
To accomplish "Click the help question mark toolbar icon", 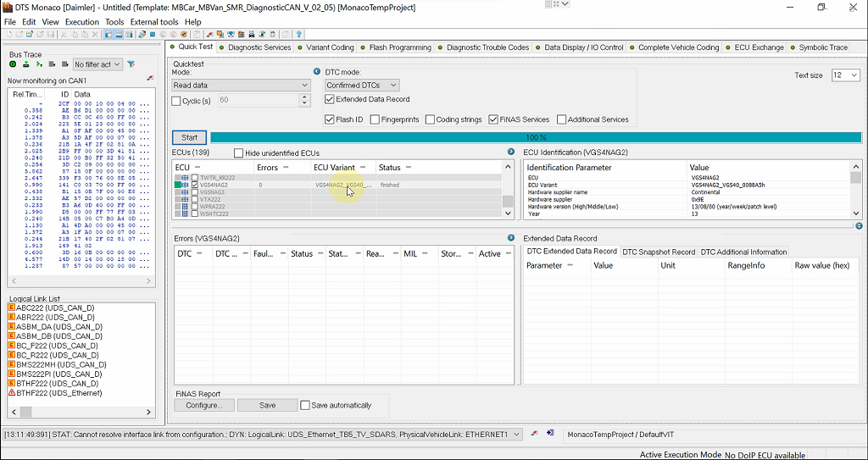I will point(299,34).
